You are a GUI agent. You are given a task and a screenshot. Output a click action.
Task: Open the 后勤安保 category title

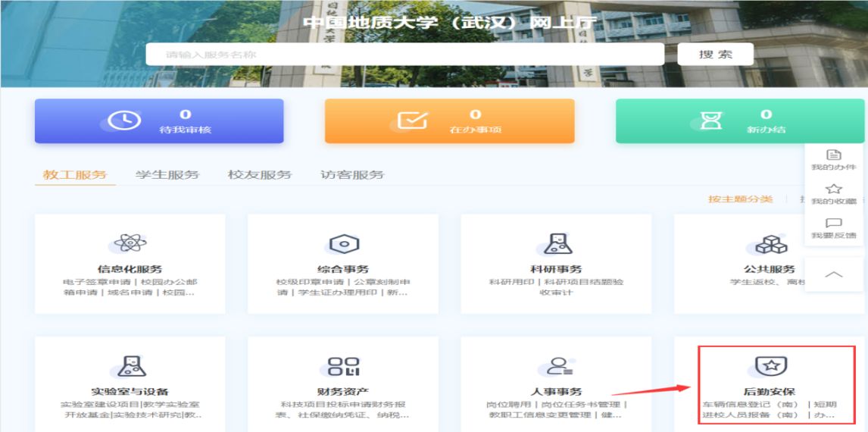click(770, 392)
